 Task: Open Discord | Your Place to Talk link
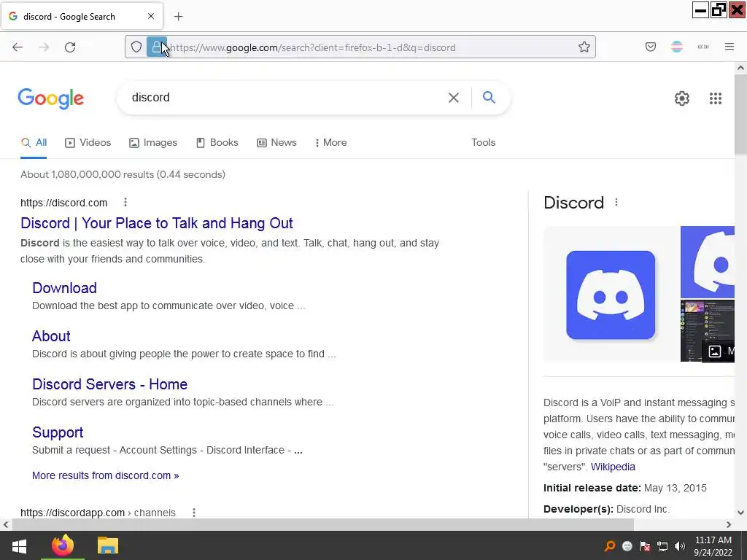(x=157, y=223)
